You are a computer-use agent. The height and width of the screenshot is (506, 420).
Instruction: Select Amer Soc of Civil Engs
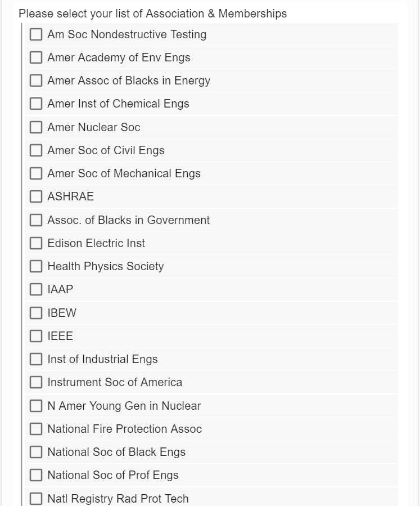tap(36, 150)
